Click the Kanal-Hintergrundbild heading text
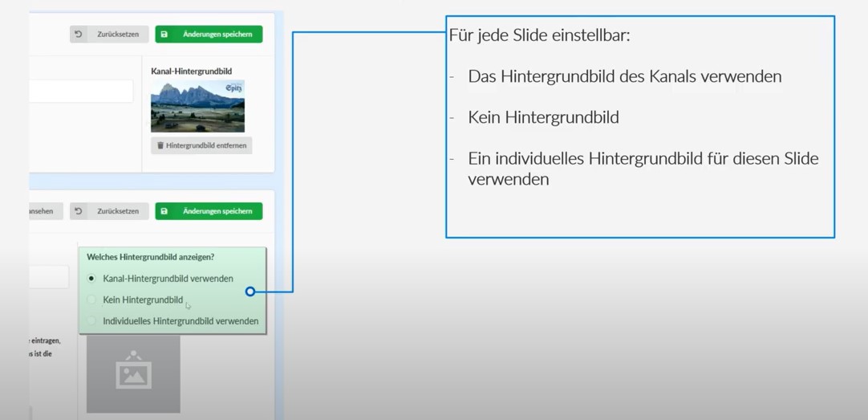 (x=191, y=71)
